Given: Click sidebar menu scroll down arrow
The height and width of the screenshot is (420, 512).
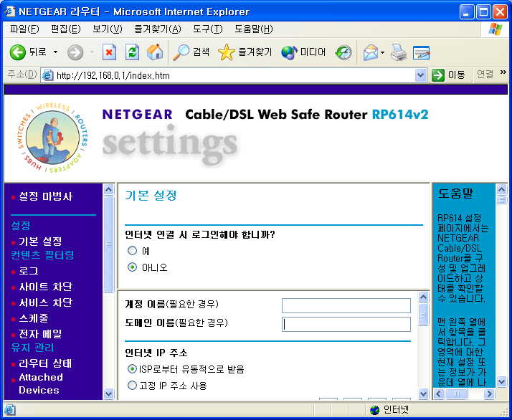Looking at the screenshot, I should coord(109,393).
